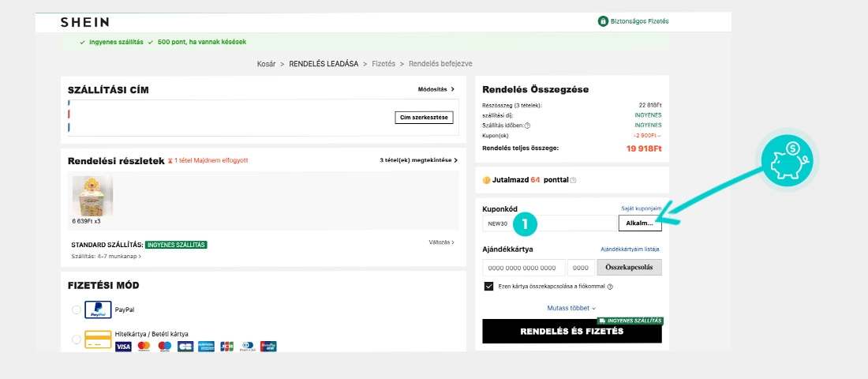Click the SHEIN logo

click(84, 22)
